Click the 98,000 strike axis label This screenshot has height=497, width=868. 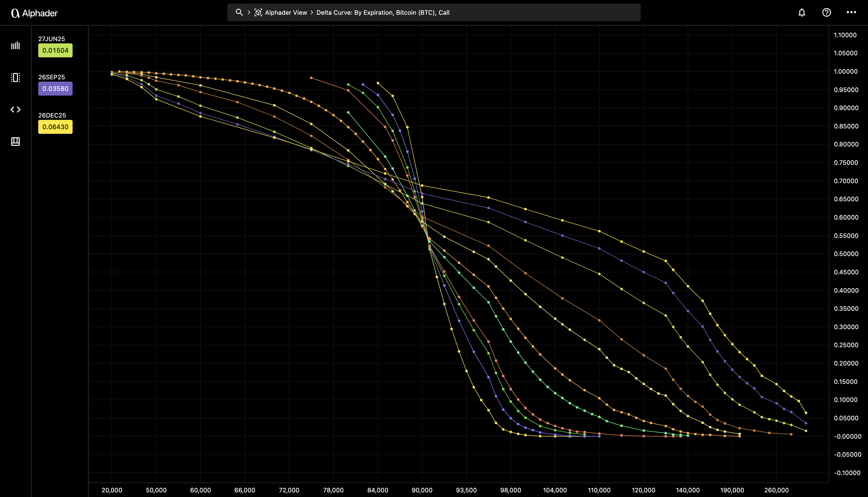[x=511, y=490]
